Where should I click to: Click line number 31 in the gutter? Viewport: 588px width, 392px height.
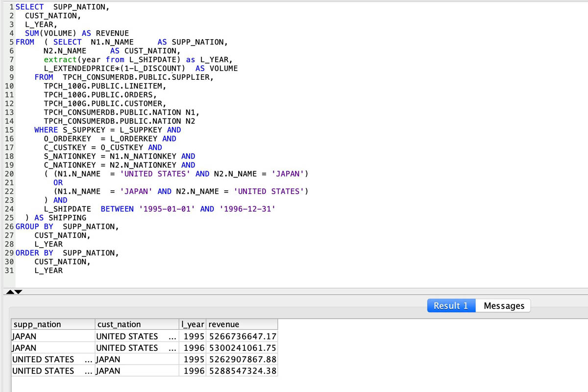coord(9,271)
